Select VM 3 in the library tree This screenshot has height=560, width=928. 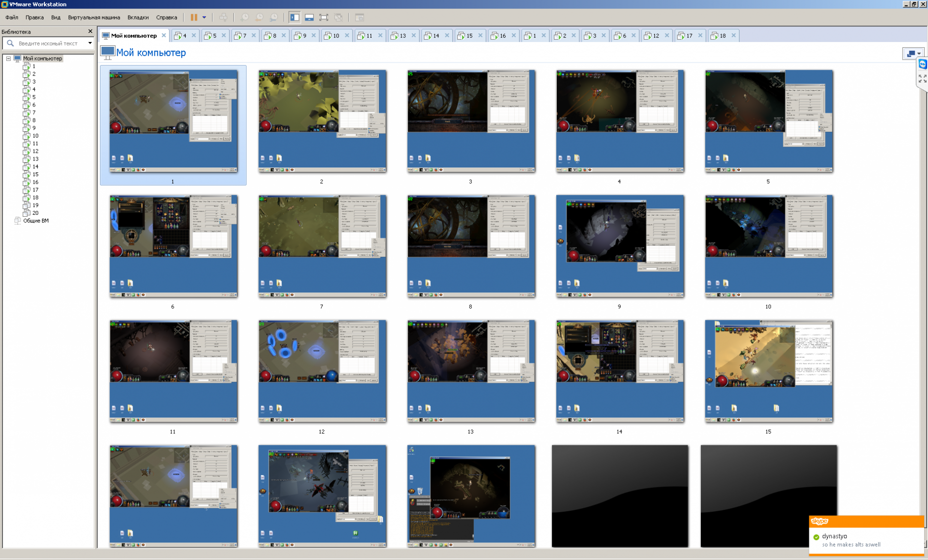34,82
